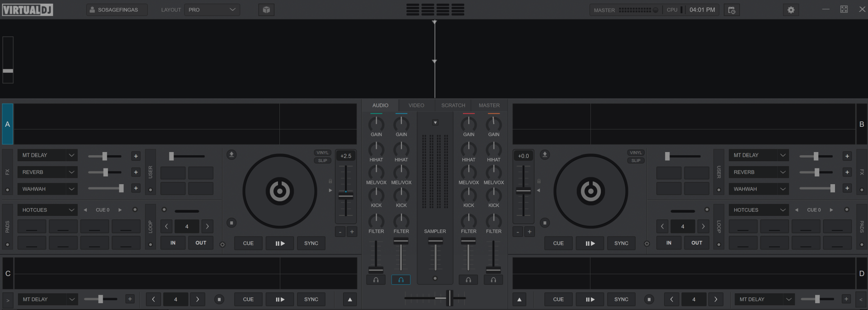Open the LAYOUT dropdown showing PRO
The image size is (868, 310).
tap(212, 10)
